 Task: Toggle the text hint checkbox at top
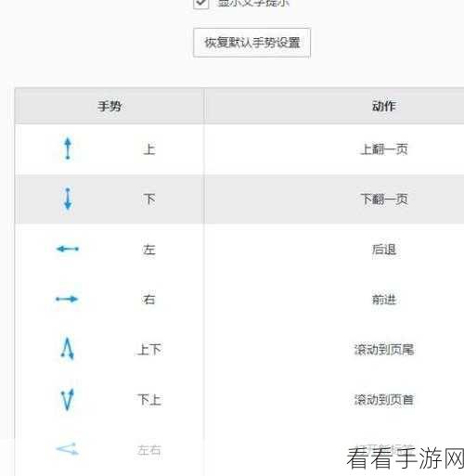pos(201,3)
